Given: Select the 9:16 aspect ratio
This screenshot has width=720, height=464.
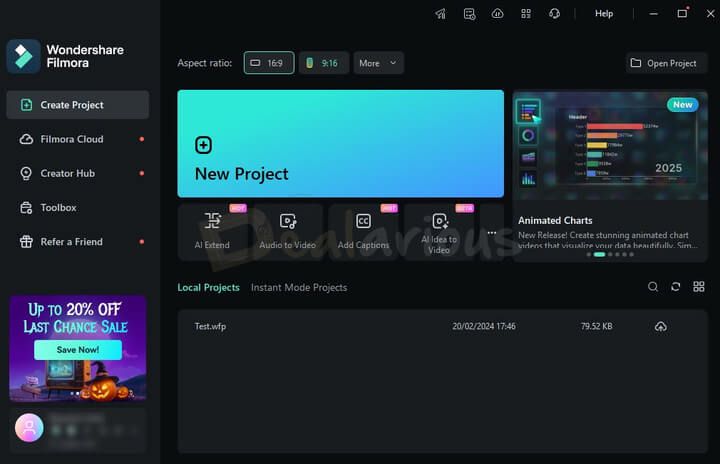Looking at the screenshot, I should tap(322, 63).
